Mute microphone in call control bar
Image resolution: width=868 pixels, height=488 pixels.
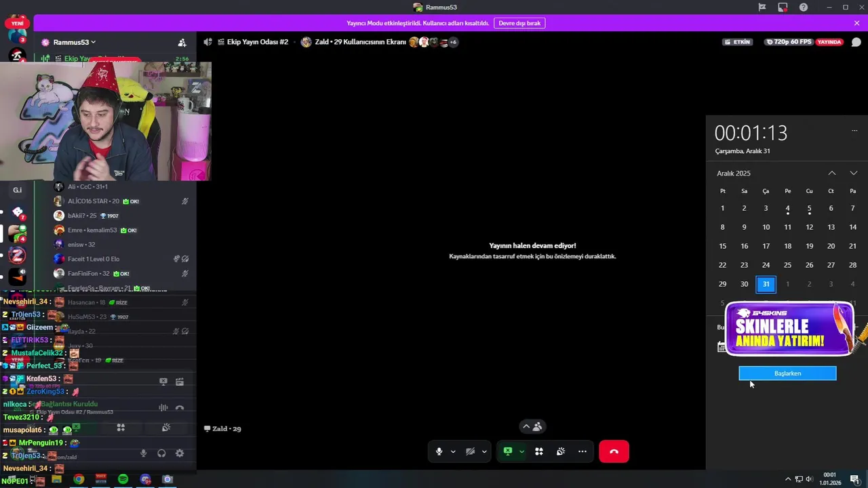[439, 451]
